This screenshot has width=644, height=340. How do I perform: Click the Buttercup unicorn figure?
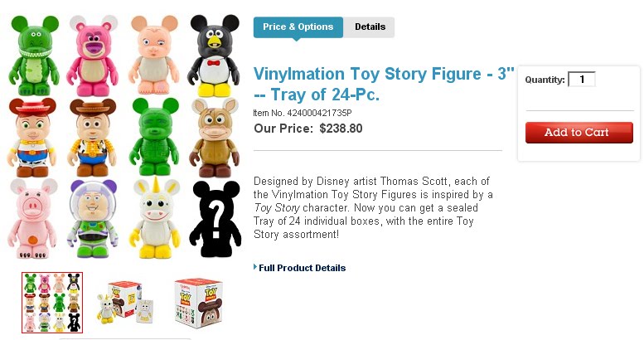click(154, 219)
